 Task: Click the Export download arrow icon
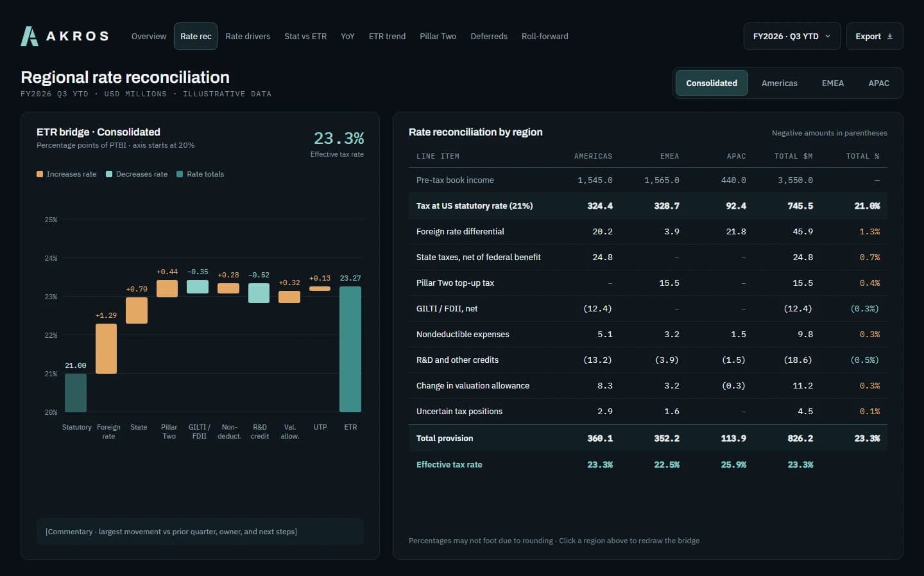(890, 37)
